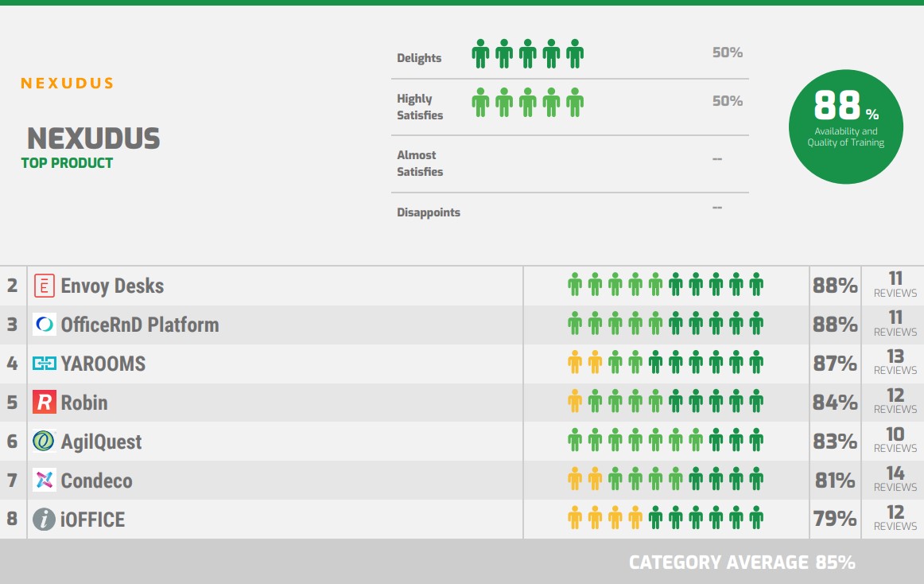Click rank number 6 beside AgilQuest

click(x=13, y=442)
